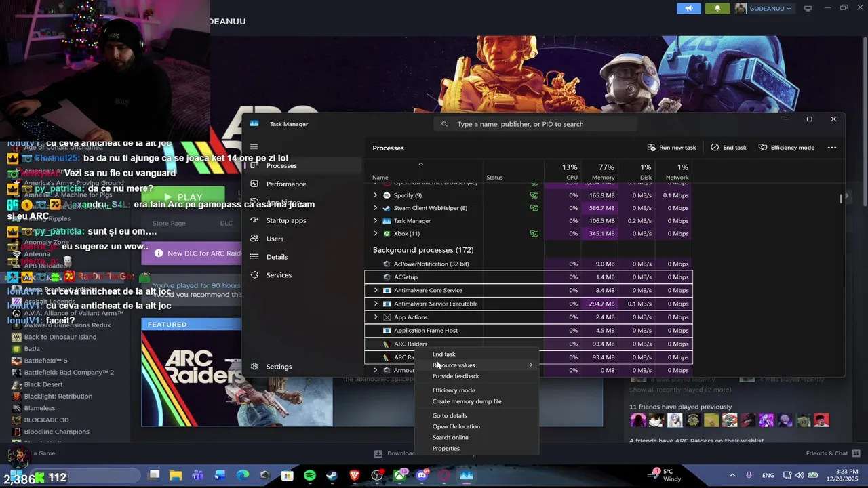The image size is (868, 488).
Task: Click the ACSetup process icon
Action: (x=387, y=277)
